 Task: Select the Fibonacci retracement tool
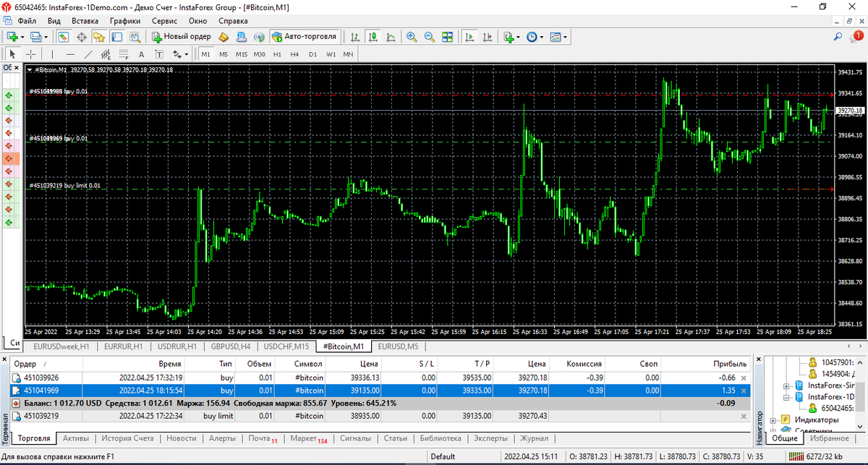tap(123, 54)
